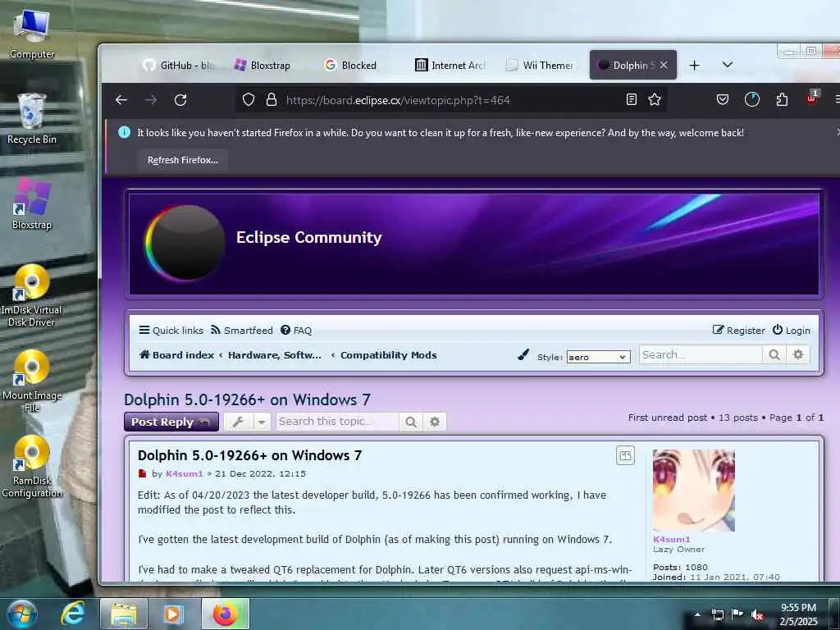Image resolution: width=840 pixels, height=630 pixels.
Task: Bookmark this page with the star icon
Action: pos(654,99)
